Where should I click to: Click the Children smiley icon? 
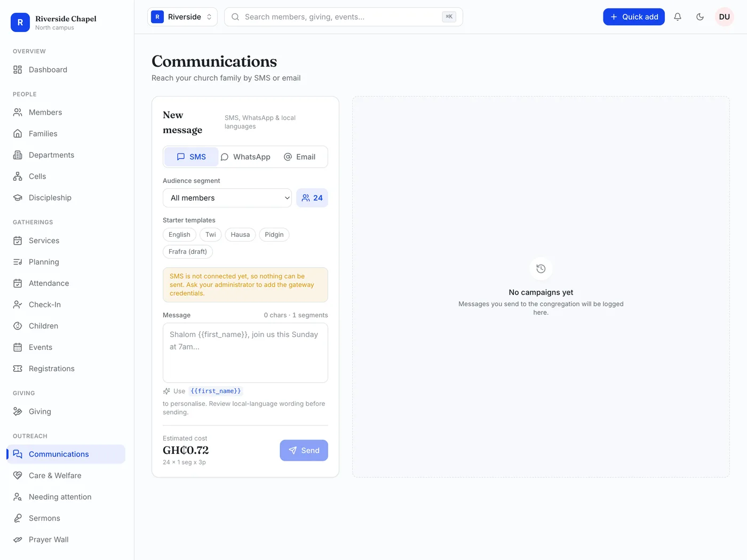[18, 326]
